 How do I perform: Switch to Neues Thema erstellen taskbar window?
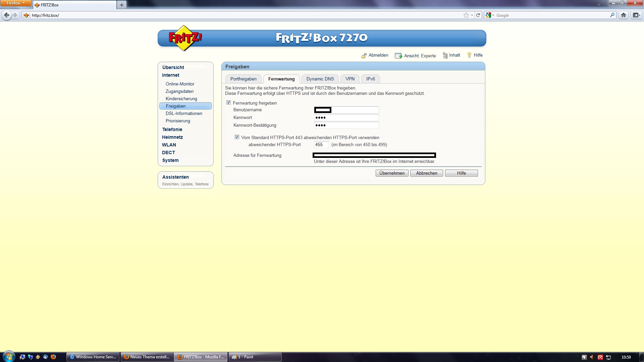point(147,357)
